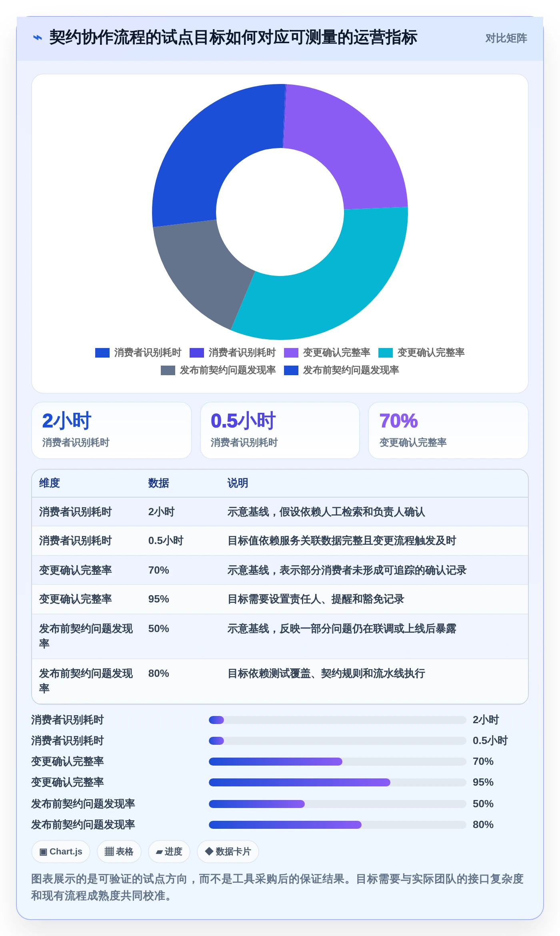Click the 50% progress bar

(x=338, y=804)
